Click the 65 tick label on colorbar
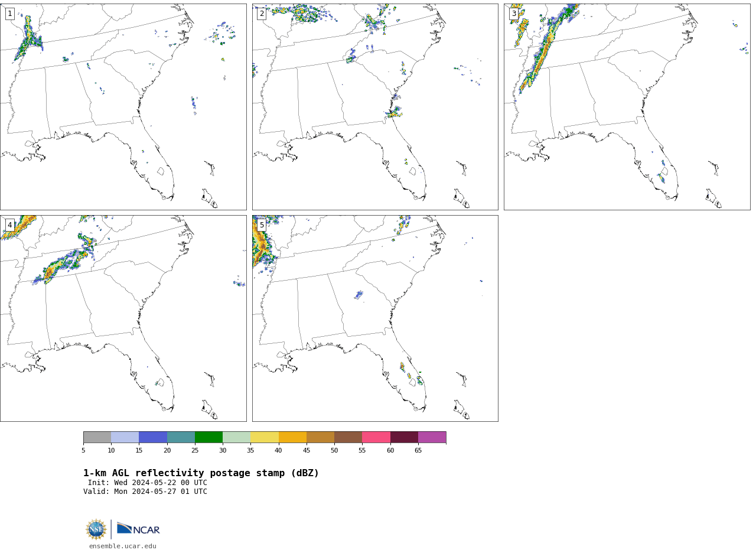 tap(418, 450)
